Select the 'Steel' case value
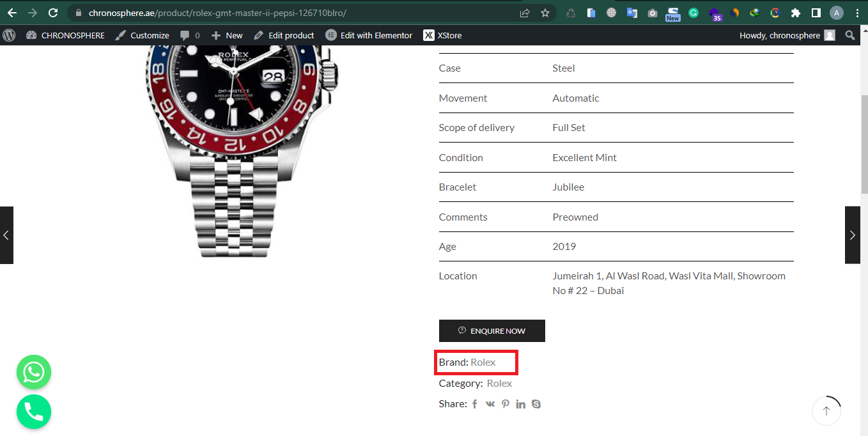868x436 pixels. pyautogui.click(x=564, y=68)
